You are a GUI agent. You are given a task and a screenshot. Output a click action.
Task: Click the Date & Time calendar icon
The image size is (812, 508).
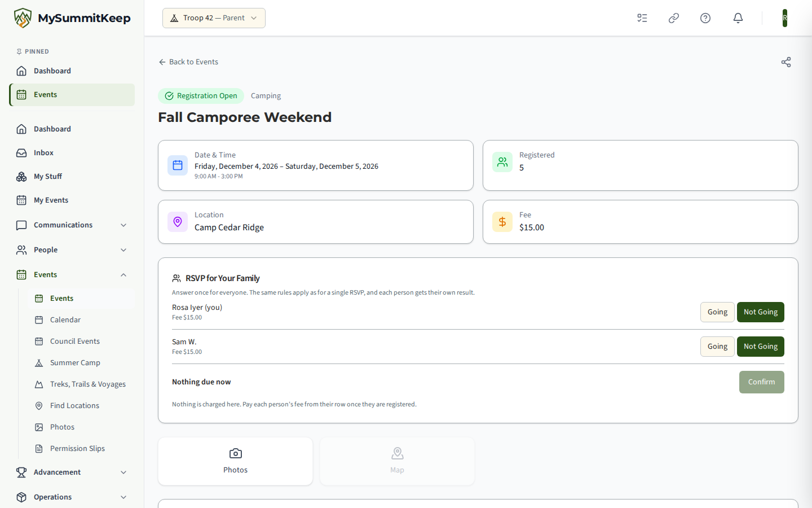tap(178, 165)
